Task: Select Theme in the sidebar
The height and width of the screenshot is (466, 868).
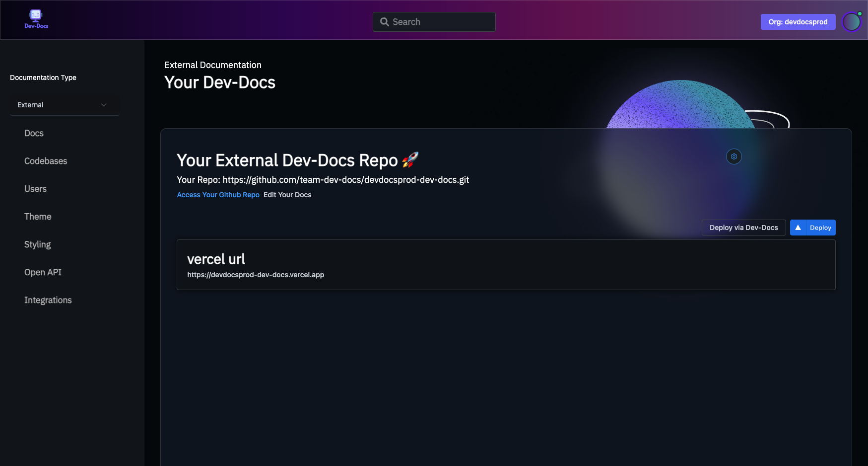Action: (x=38, y=217)
